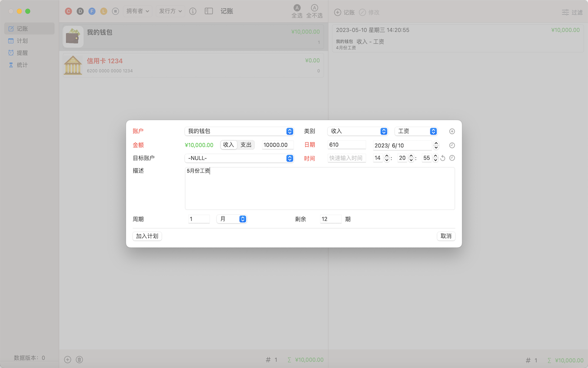Click the 修改 edit button
The image size is (588, 368).
369,12
